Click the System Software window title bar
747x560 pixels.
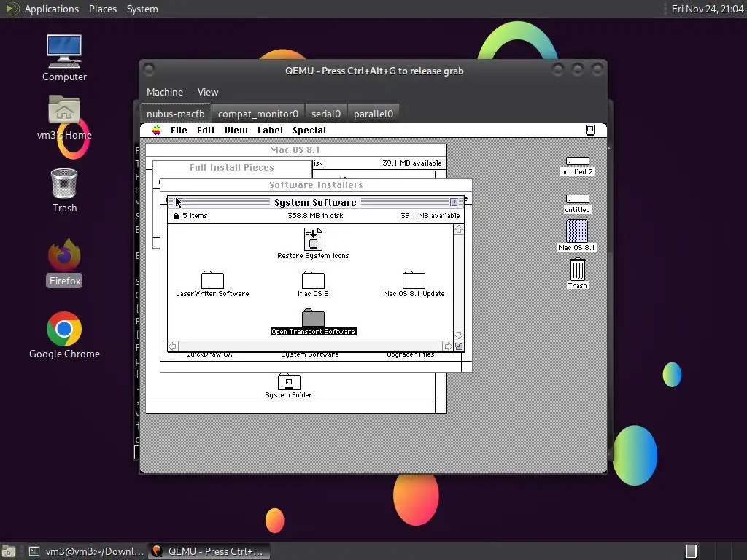(x=315, y=203)
